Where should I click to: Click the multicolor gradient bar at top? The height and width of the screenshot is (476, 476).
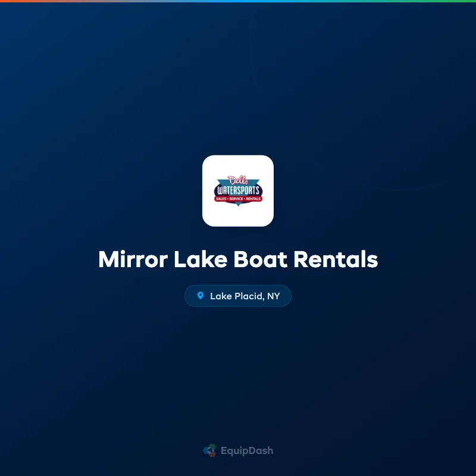pos(238,1)
